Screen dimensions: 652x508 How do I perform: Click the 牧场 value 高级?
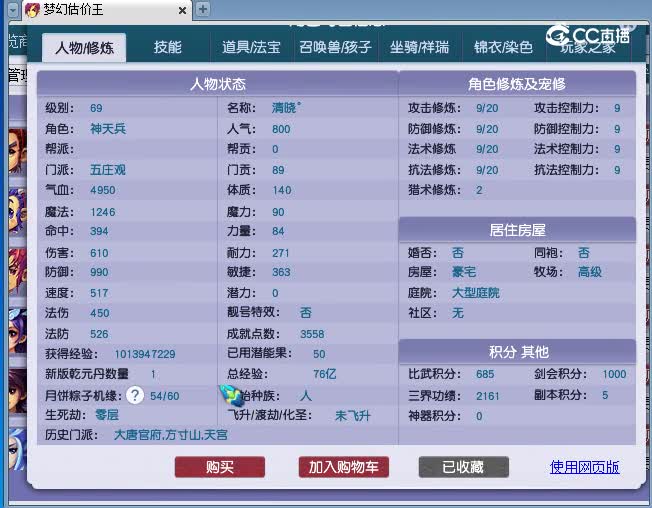(x=590, y=272)
